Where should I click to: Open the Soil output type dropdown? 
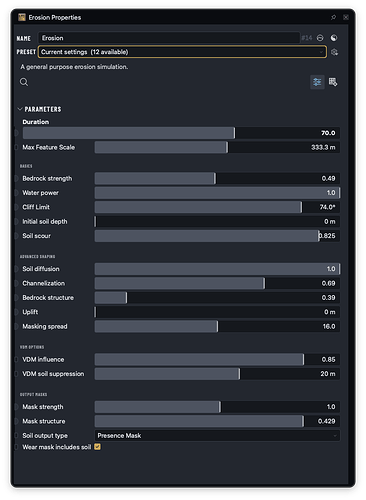point(217,436)
